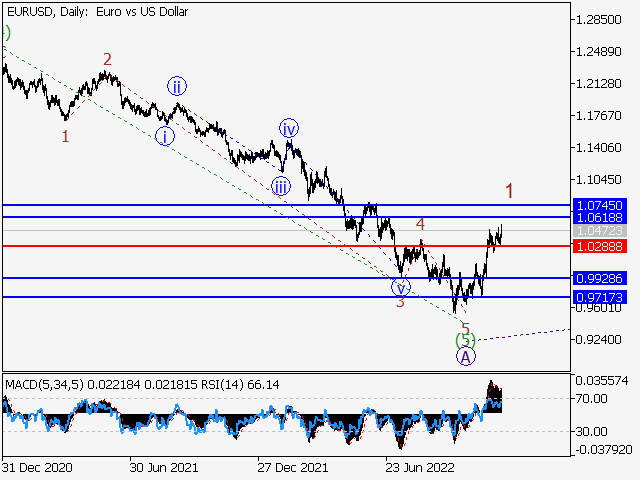Click the 0.035574 MACD scale value
This screenshot has height=480, width=640.
[x=602, y=381]
